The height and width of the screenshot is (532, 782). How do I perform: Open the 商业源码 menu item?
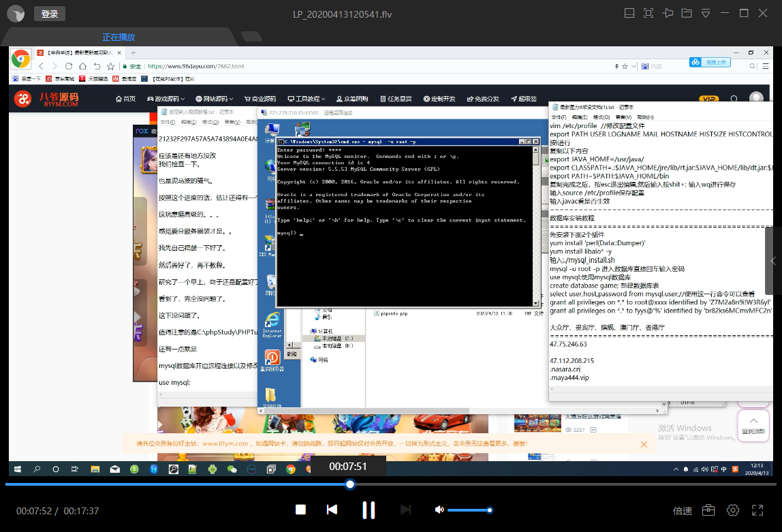260,99
